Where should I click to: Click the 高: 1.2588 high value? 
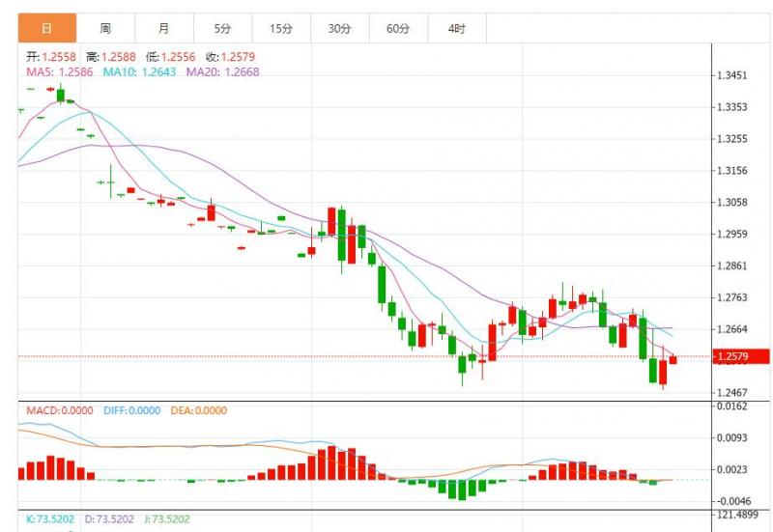(x=111, y=57)
